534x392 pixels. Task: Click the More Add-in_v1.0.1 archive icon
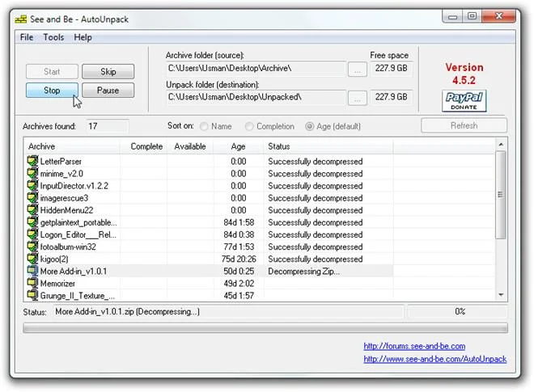click(32, 272)
